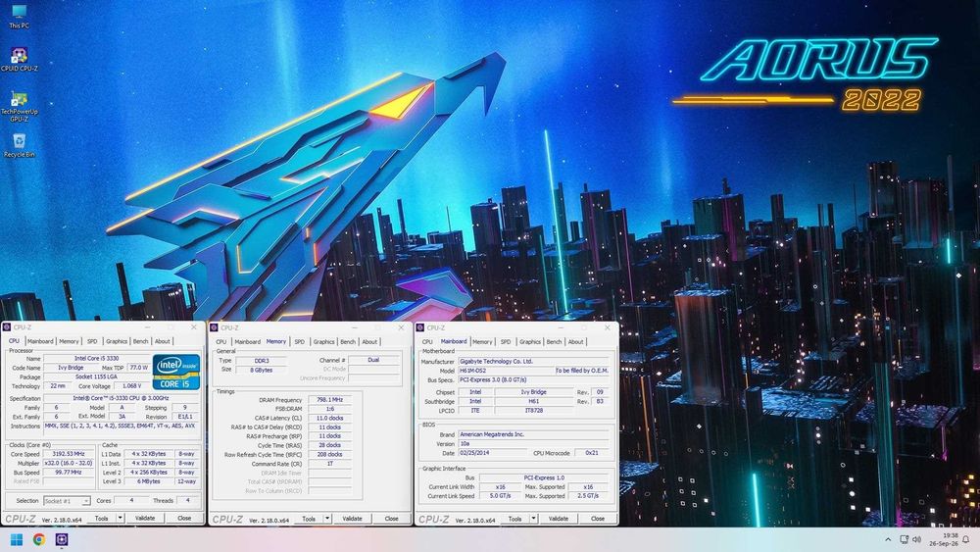
Task: Click the display/network tray icon
Action: pos(904,539)
